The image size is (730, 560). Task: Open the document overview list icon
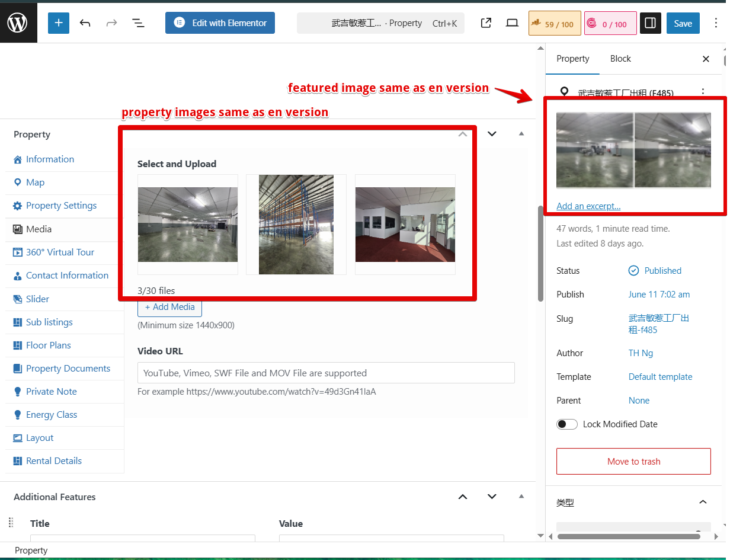pyautogui.click(x=138, y=23)
